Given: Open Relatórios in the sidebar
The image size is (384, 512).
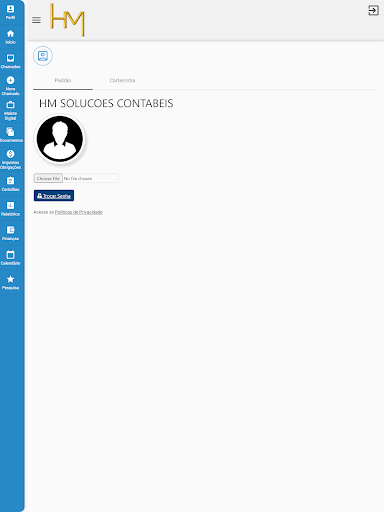Looking at the screenshot, I should pos(10,209).
